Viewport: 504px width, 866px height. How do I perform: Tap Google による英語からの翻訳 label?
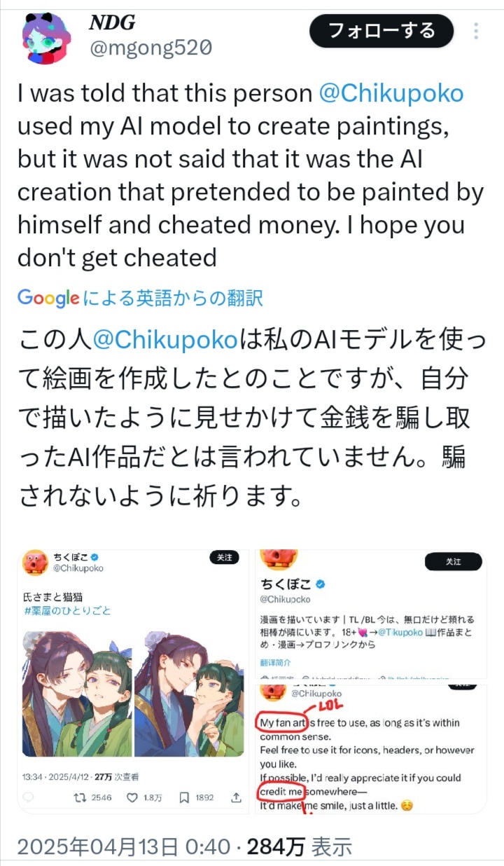click(x=141, y=298)
